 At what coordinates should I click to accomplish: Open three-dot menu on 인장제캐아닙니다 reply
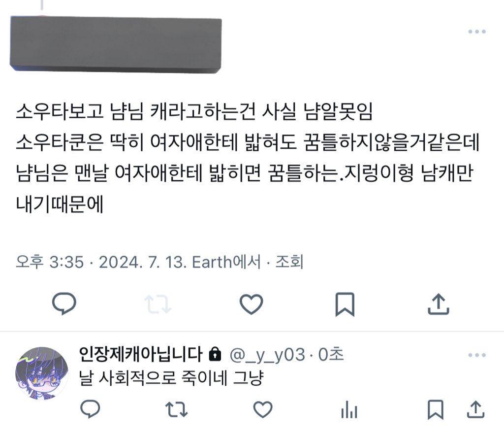coord(477,355)
